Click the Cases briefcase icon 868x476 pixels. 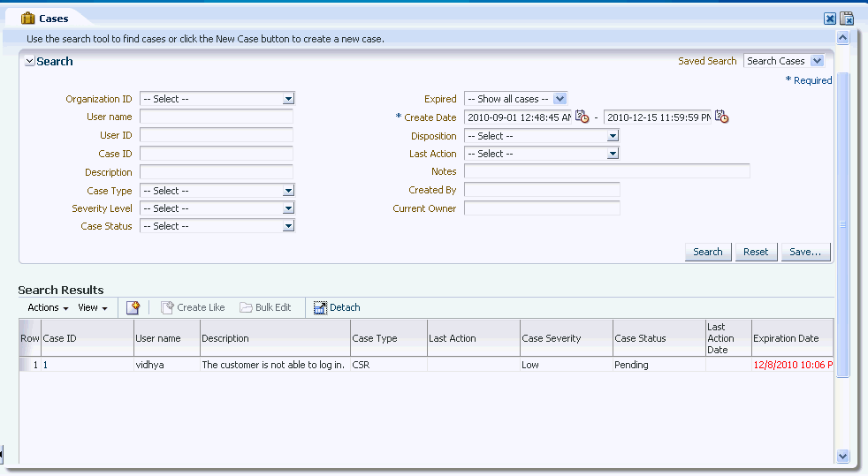point(27,19)
